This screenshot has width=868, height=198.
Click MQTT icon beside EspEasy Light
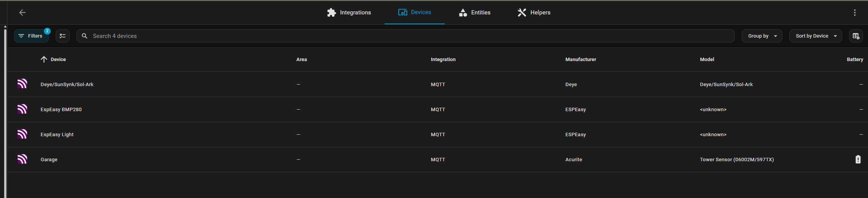click(x=22, y=134)
